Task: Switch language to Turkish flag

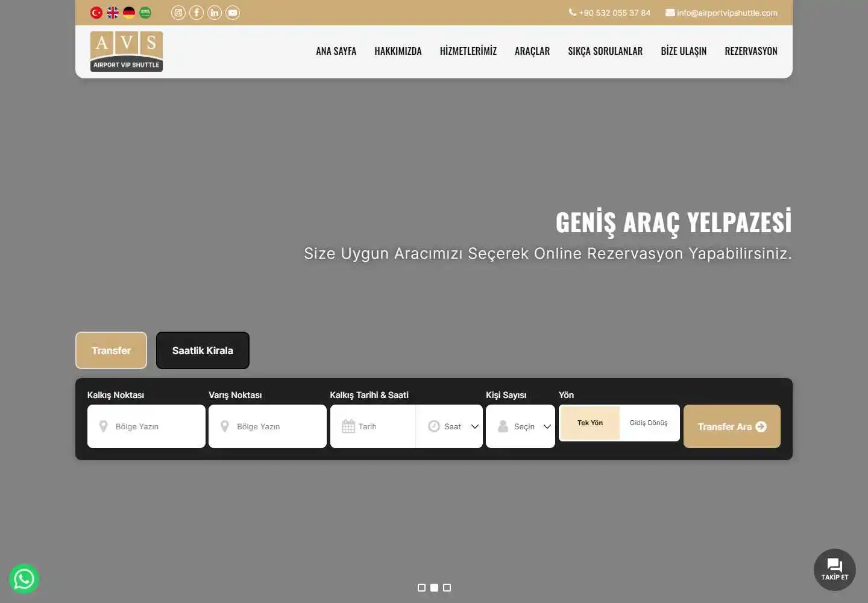Action: pyautogui.click(x=96, y=12)
